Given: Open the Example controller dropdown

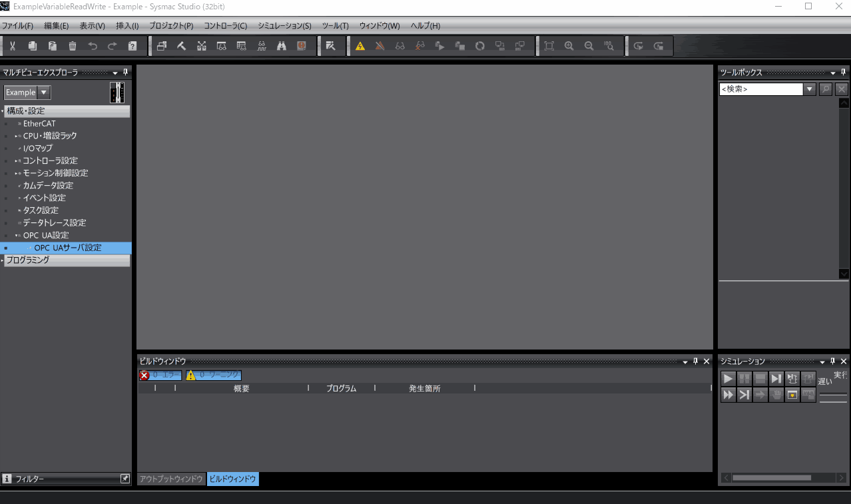Looking at the screenshot, I should click(44, 93).
